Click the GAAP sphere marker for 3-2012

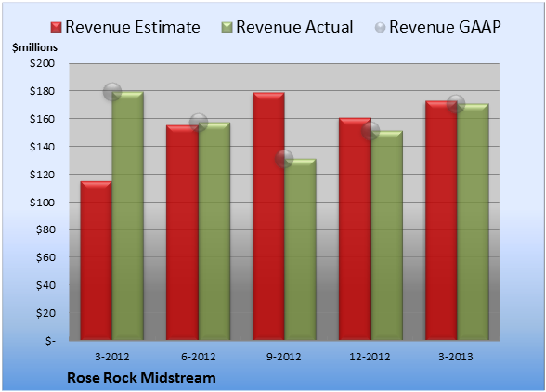112,92
